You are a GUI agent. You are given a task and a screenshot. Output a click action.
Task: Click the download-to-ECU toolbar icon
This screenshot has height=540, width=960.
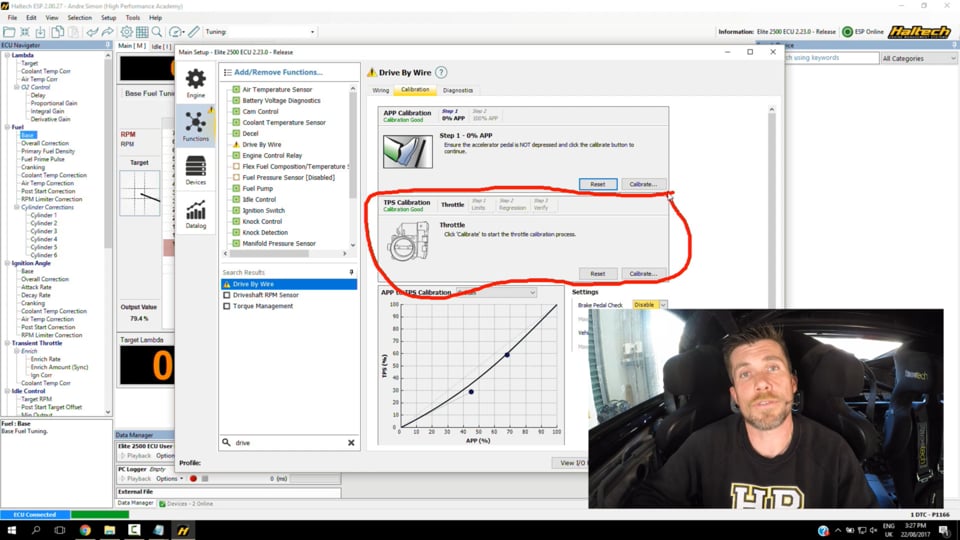click(40, 32)
